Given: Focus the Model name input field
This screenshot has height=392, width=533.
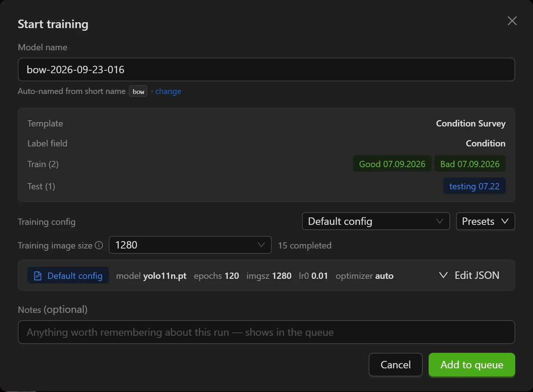Looking at the screenshot, I should tap(266, 70).
